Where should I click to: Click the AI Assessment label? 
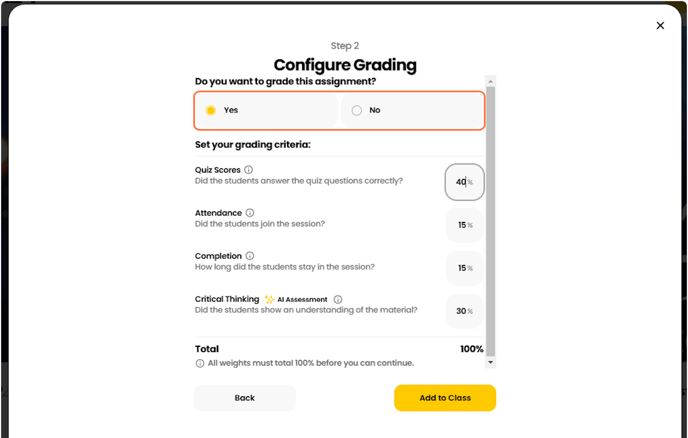tap(302, 299)
